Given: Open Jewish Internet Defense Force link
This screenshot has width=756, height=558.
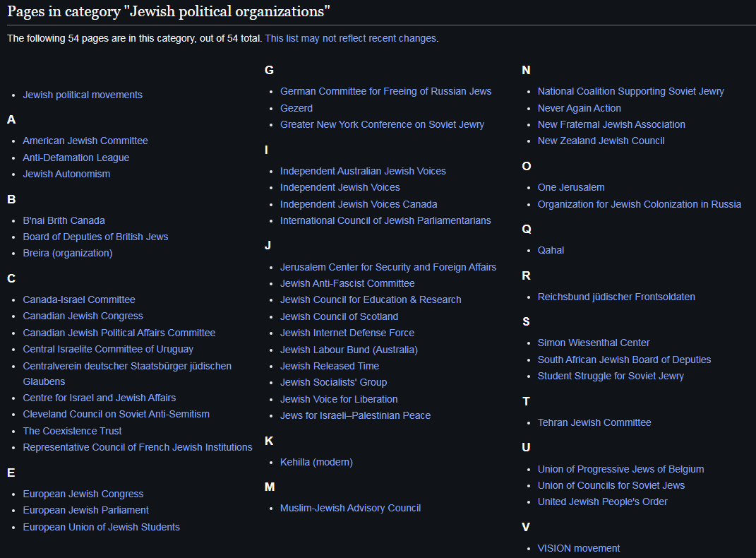Looking at the screenshot, I should coord(347,333).
